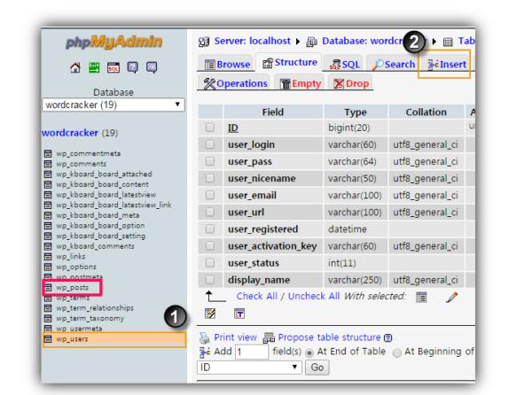Click Server: localhost breadcrumb link
Screen dimensions: 532x395
pyautogui.click(x=252, y=42)
